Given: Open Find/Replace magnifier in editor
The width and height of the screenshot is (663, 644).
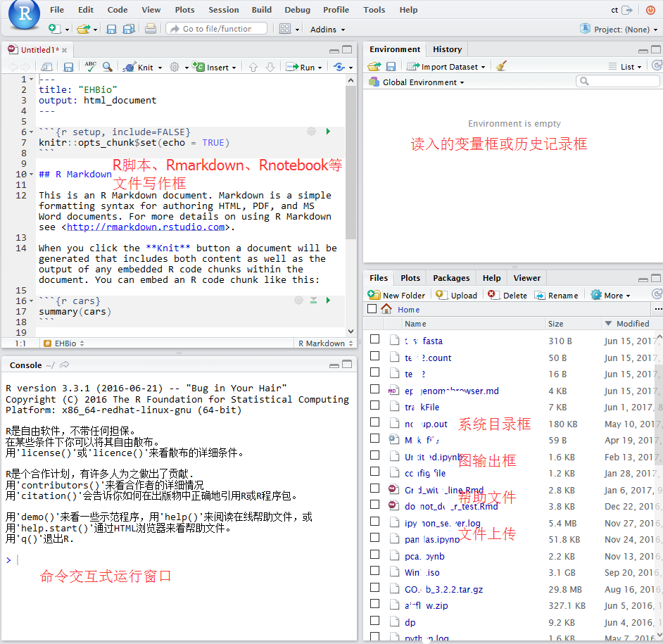Looking at the screenshot, I should (x=108, y=66).
